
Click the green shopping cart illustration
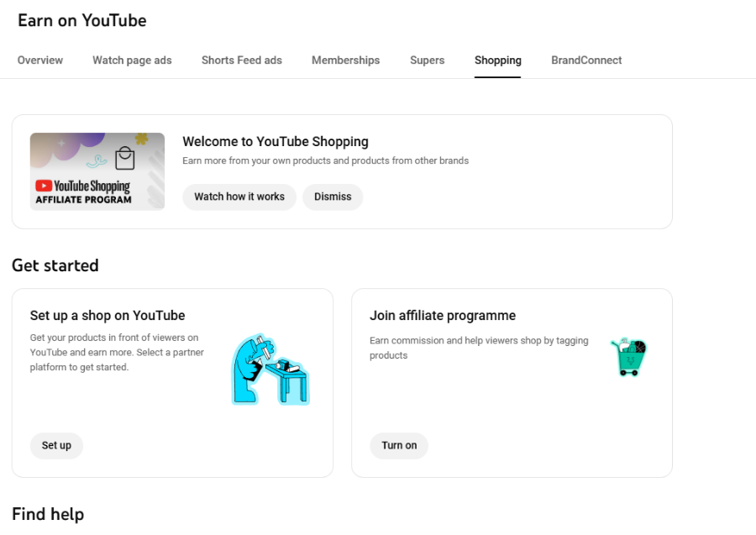point(628,357)
